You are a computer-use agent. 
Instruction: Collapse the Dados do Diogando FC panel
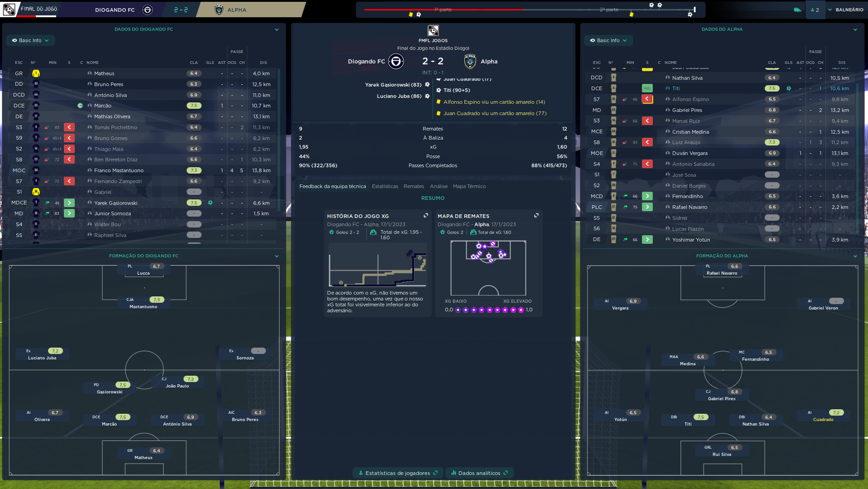[x=276, y=29]
